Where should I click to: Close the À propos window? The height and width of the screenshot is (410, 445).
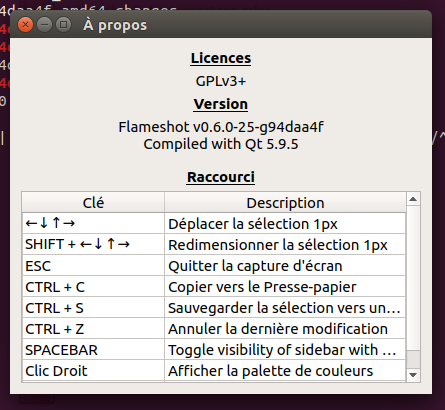click(x=25, y=25)
